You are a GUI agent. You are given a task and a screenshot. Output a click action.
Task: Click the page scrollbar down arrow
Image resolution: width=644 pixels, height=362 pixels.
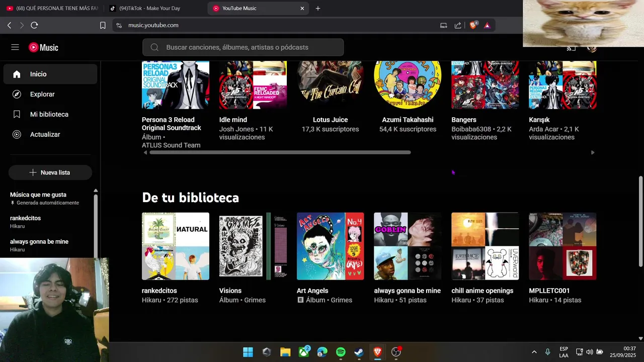[640, 339]
